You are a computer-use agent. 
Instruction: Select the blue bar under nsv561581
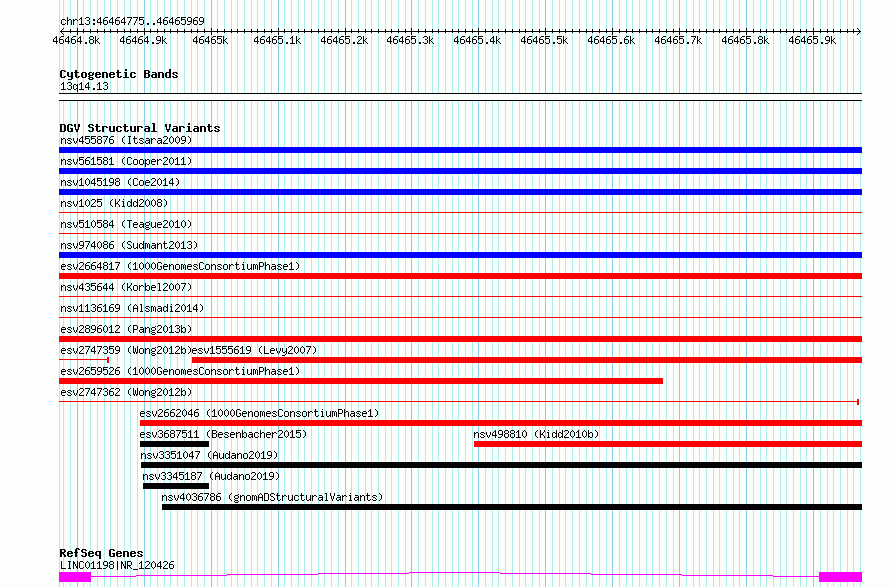click(460, 171)
